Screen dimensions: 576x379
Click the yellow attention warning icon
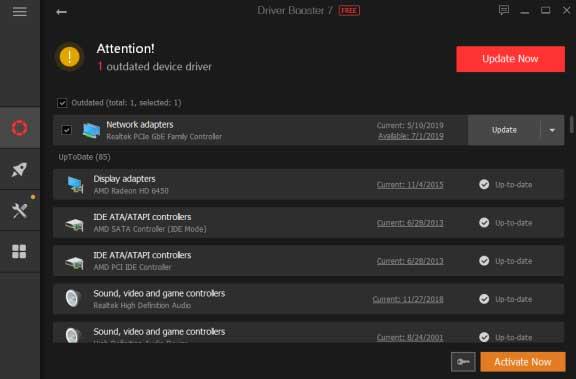click(x=69, y=57)
